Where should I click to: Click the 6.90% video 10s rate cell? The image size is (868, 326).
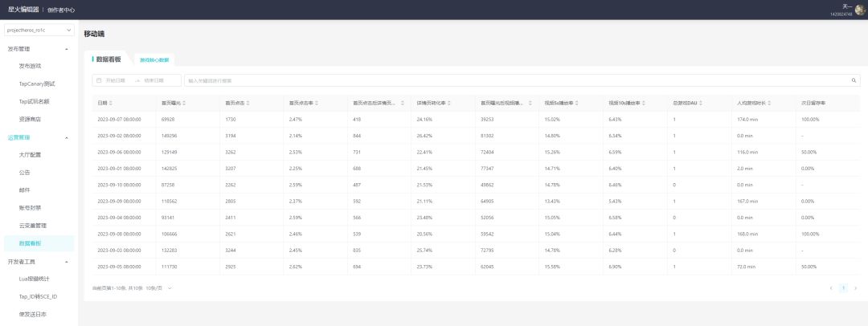(x=615, y=267)
